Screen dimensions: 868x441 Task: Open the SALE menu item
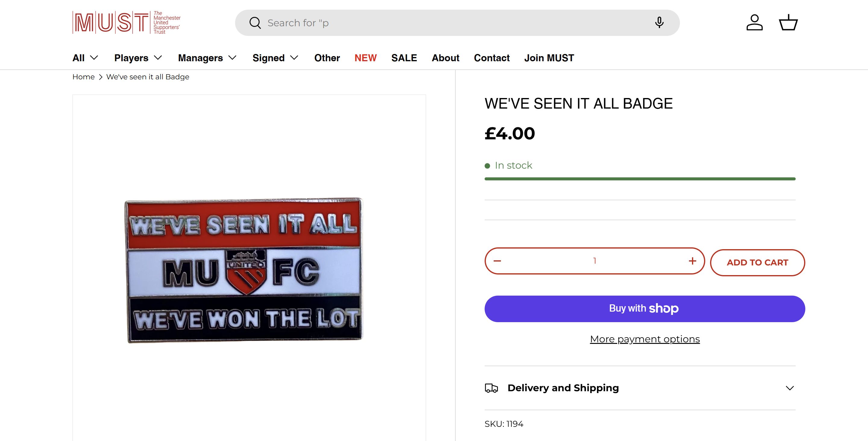tap(404, 58)
